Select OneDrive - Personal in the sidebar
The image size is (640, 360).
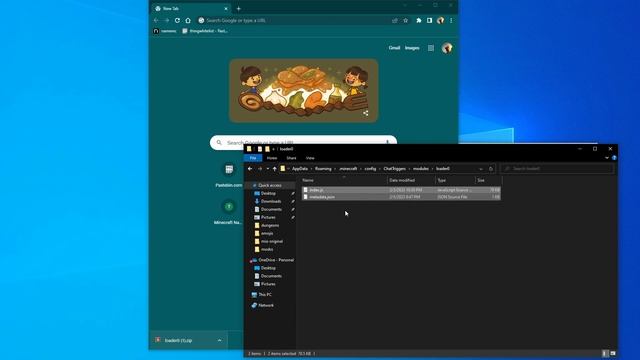[276, 260]
